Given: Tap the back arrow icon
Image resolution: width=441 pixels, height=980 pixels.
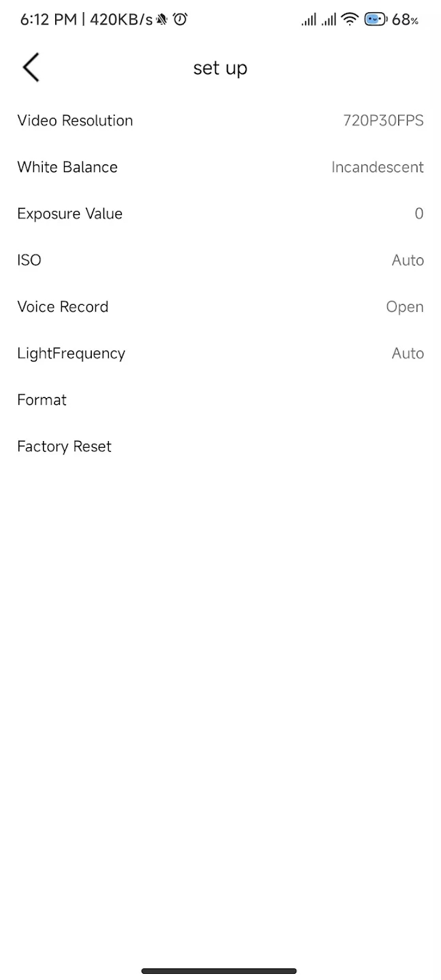Looking at the screenshot, I should point(31,67).
